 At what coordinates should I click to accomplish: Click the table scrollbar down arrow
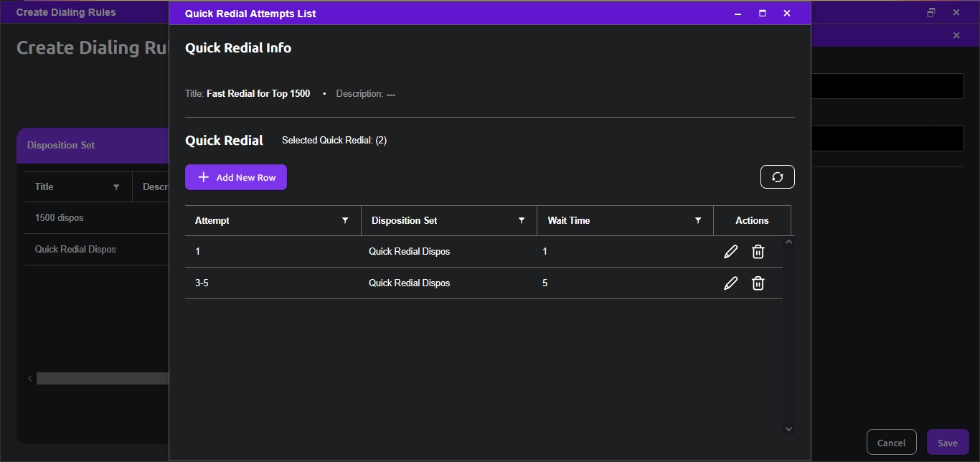point(788,429)
